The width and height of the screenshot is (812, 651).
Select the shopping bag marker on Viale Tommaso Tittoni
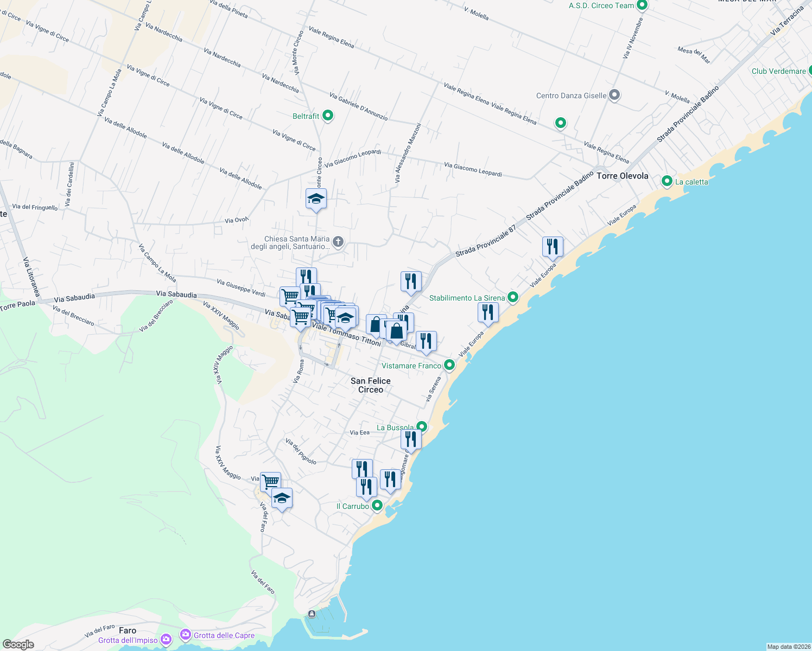click(397, 326)
